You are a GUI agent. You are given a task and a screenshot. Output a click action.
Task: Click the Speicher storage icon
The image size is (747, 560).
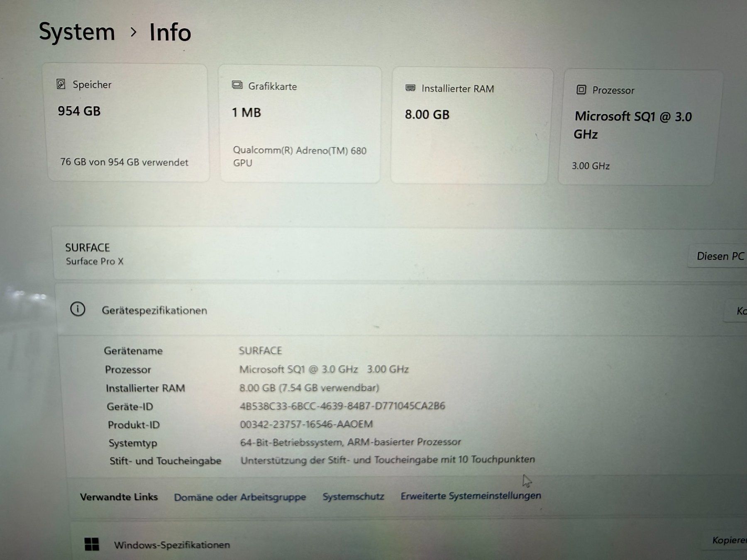61,84
